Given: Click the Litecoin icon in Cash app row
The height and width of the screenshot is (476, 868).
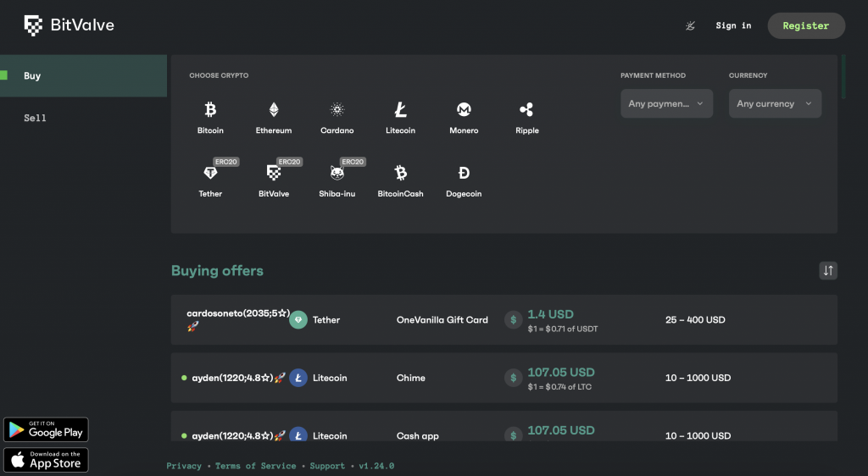Looking at the screenshot, I should click(298, 434).
